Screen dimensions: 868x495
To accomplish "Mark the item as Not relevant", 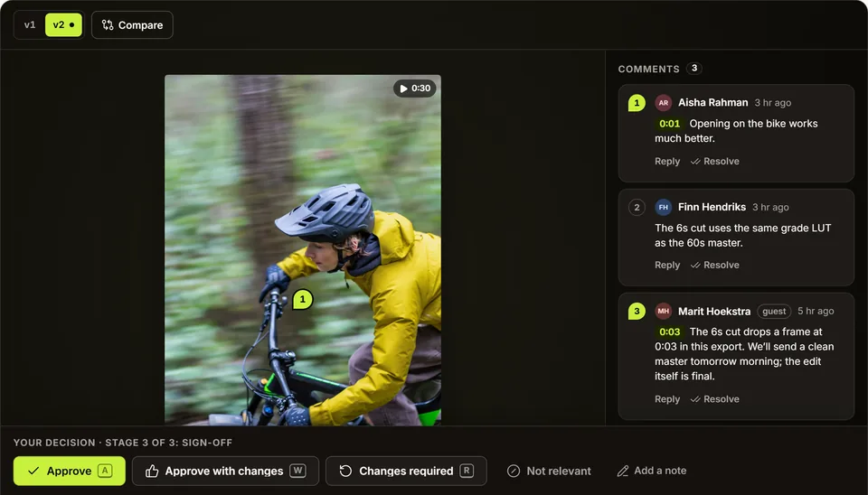I will [x=549, y=471].
